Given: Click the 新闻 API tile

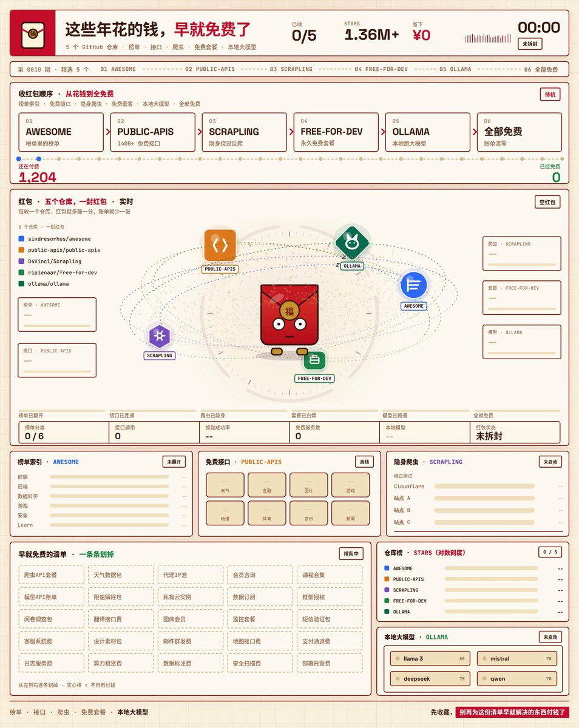Looking at the screenshot, I should point(350,513).
